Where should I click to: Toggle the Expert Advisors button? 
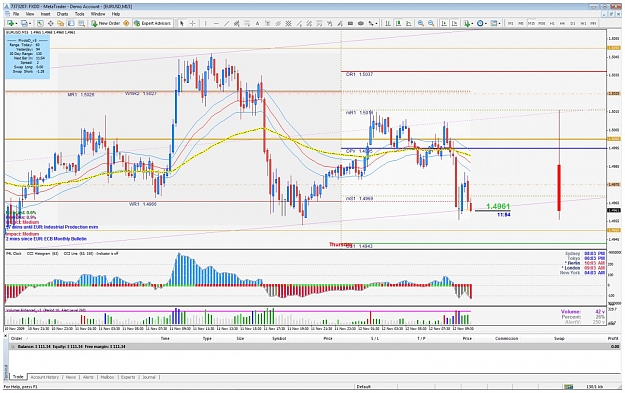click(152, 23)
